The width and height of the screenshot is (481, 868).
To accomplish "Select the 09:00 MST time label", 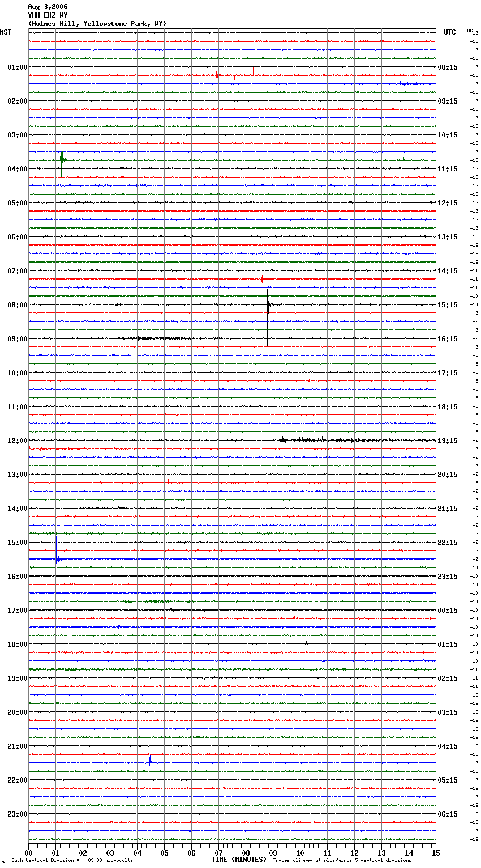I will click(x=17, y=339).
